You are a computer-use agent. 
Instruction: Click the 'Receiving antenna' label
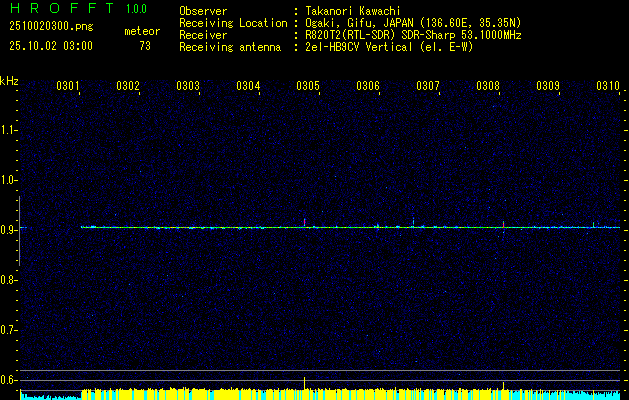tap(230, 47)
